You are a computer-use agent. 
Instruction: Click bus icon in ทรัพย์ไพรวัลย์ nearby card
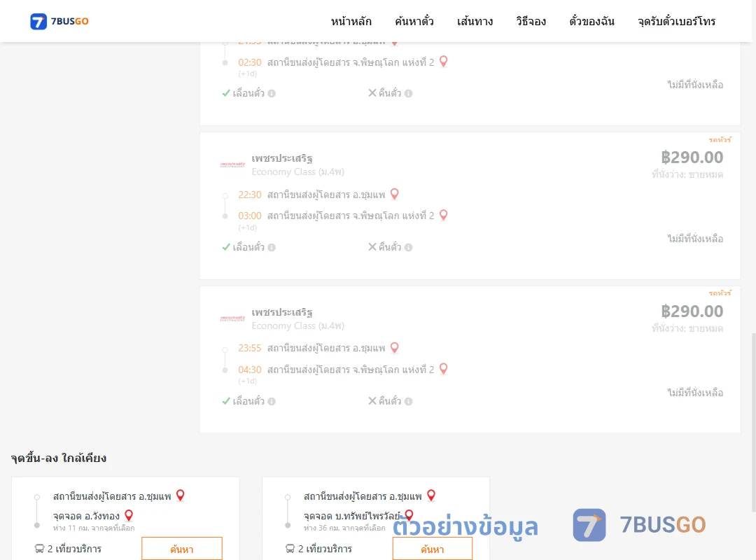point(290,549)
